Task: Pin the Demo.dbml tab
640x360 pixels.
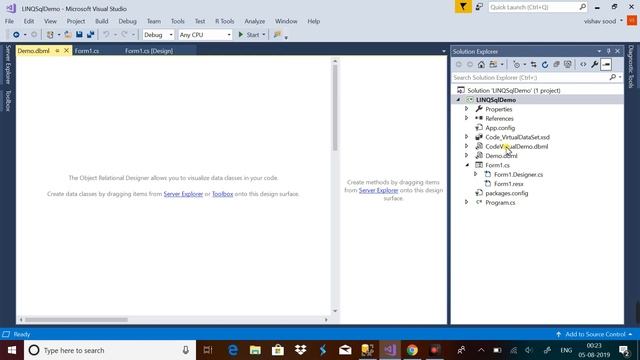Action: [x=57, y=51]
